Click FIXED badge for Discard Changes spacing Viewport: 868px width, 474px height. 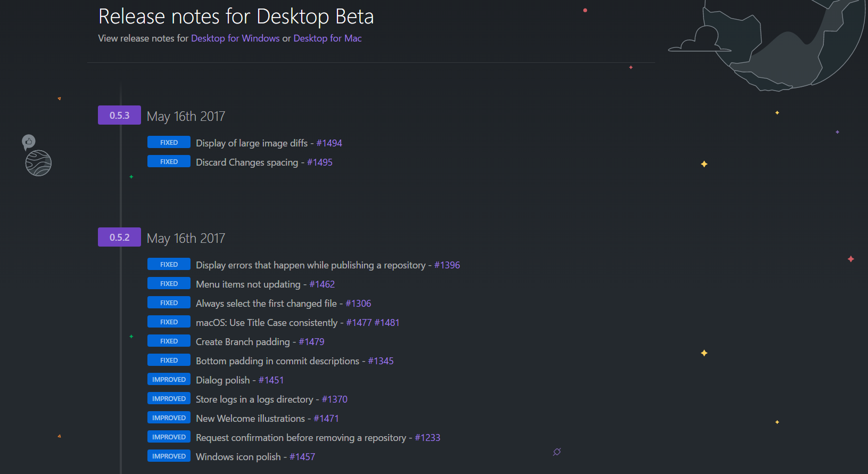click(169, 161)
